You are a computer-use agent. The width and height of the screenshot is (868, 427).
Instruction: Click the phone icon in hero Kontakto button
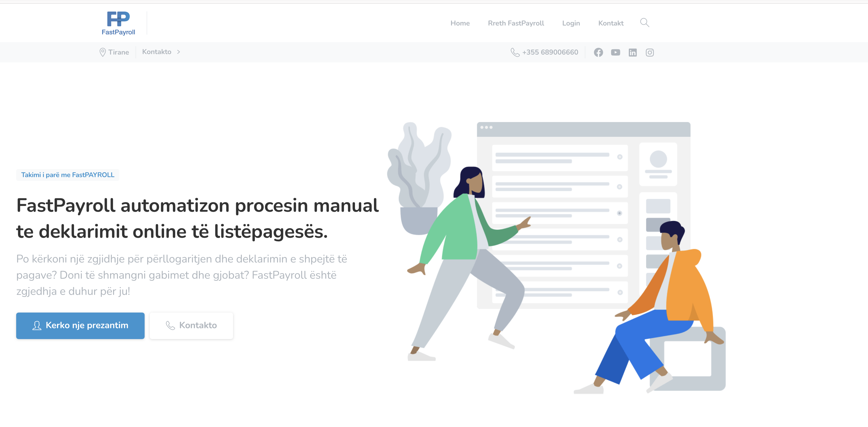(170, 325)
